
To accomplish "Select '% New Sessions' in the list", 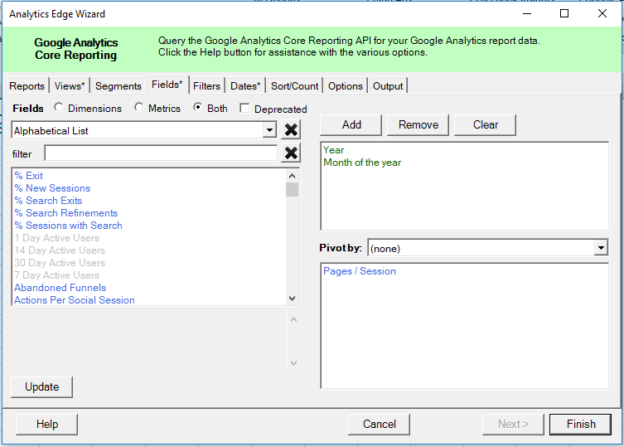I will [x=53, y=188].
